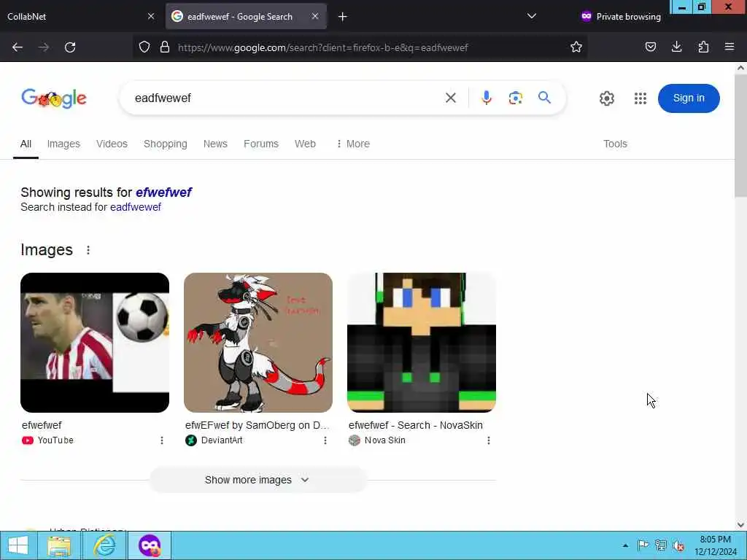Open a new browser tab
747x560 pixels.
(x=343, y=17)
